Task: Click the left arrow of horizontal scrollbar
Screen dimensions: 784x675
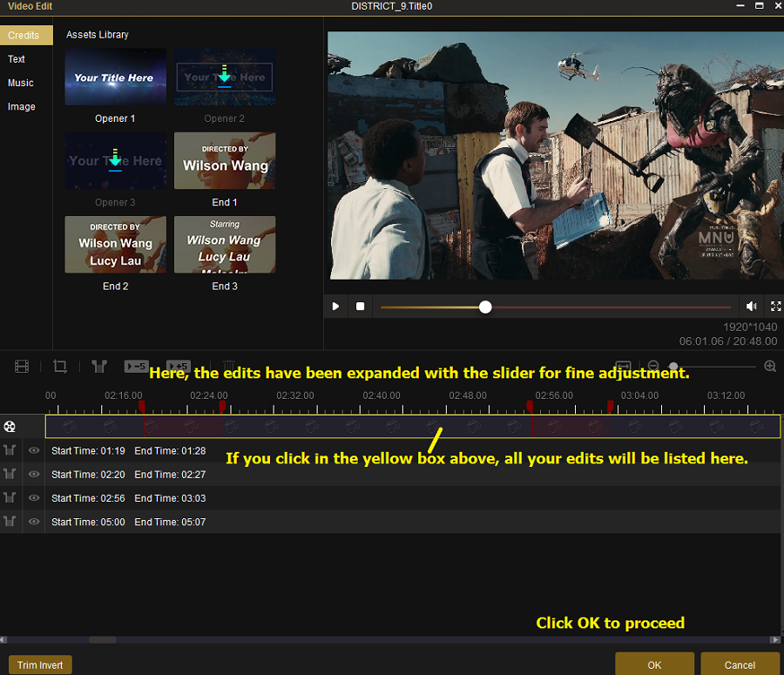Action: click(x=3, y=640)
